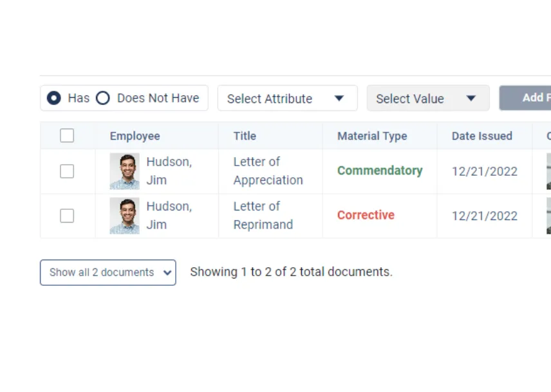551x392 pixels.
Task: Select the "Does Not Have" radio button
Action: coord(103,98)
